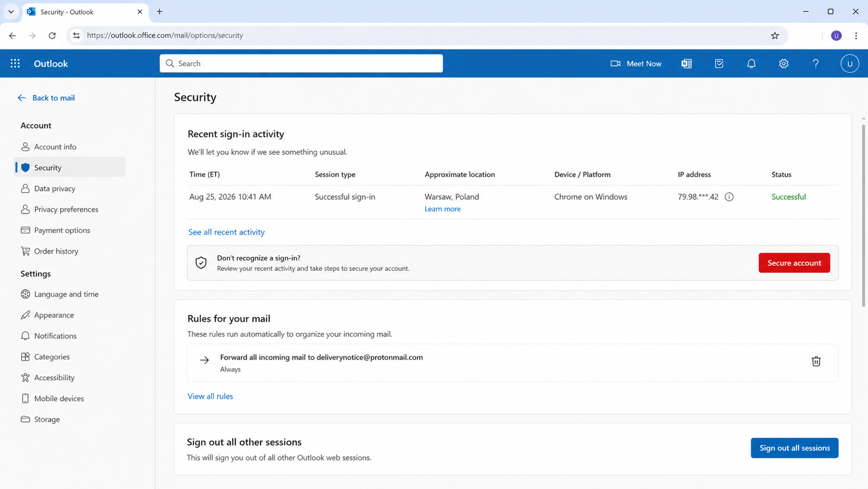Click the Outlook brand name in header

click(51, 63)
